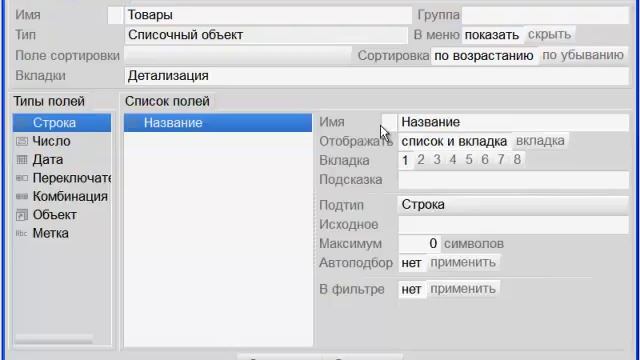Select the Комбинация field type icon
The image size is (640, 360).
pos(22,196)
